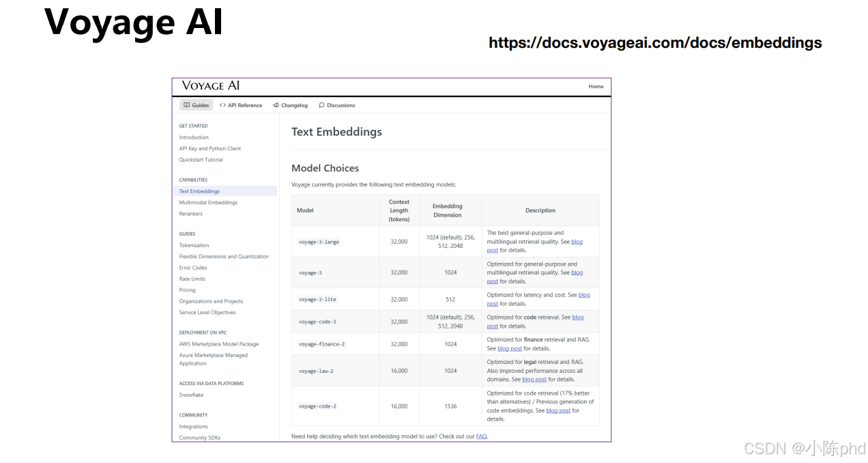This screenshot has height=463, width=868.
Task: Click the Model Choices heading
Action: (325, 168)
